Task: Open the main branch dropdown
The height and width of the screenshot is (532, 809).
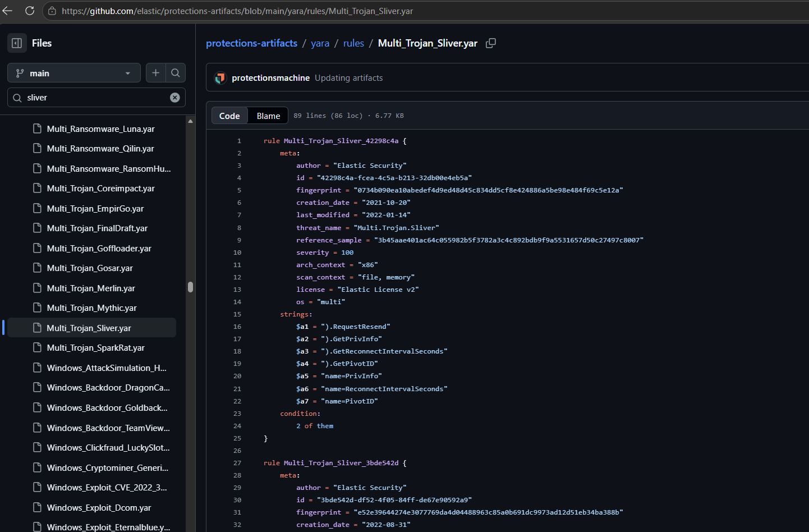Action: [x=74, y=73]
